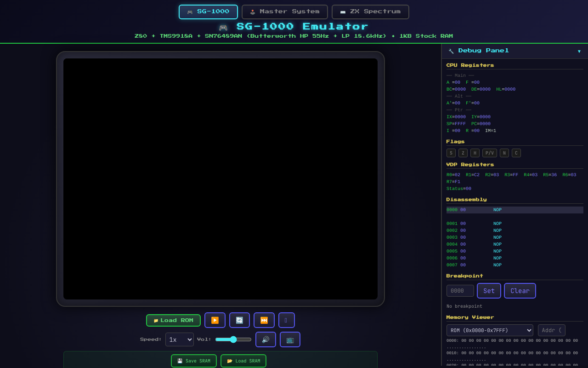Click the unrendered glyph button after fast-forward
This screenshot has width=588, height=368.
click(287, 320)
